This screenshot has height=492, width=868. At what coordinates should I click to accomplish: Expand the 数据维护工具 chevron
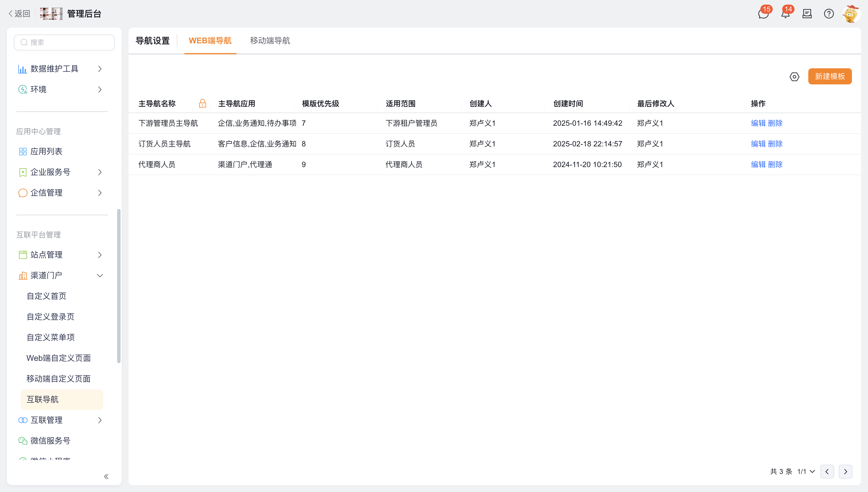(x=100, y=69)
